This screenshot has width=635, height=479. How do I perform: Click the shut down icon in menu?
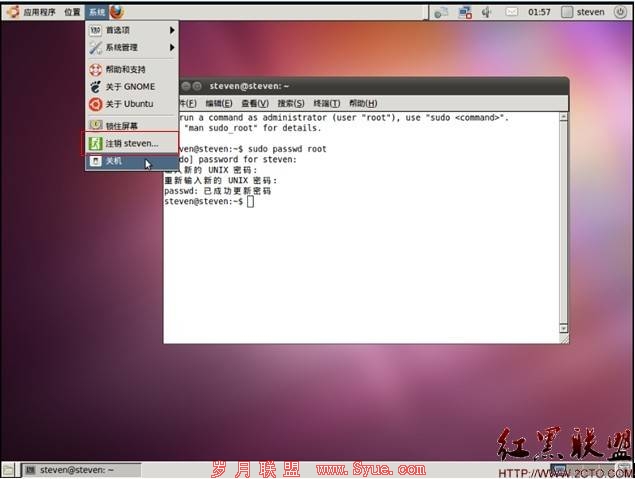point(95,161)
